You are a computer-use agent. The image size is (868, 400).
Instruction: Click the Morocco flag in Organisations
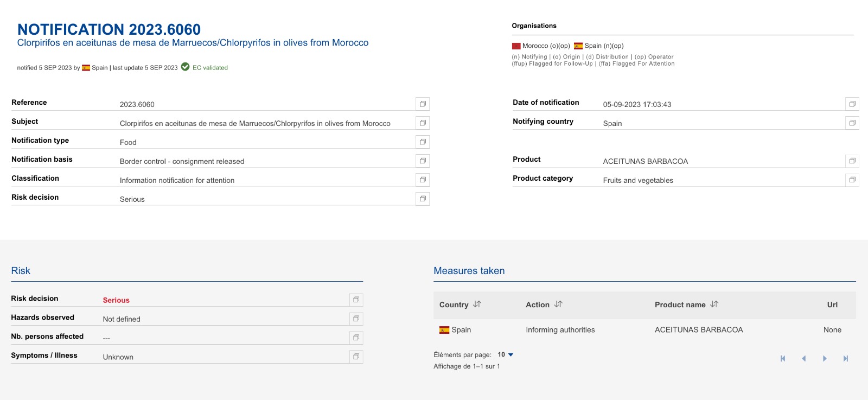click(516, 46)
